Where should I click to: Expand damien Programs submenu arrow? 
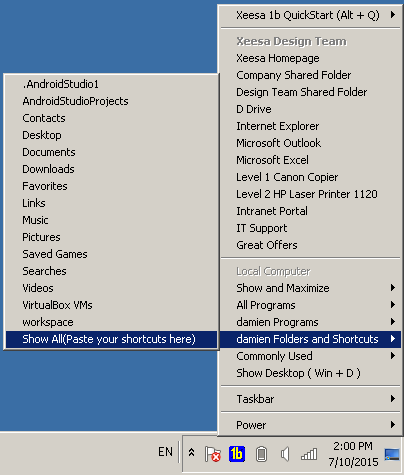393,322
